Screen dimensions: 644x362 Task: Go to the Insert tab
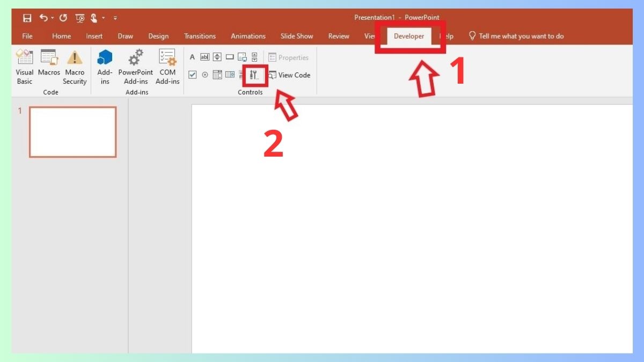click(x=94, y=36)
